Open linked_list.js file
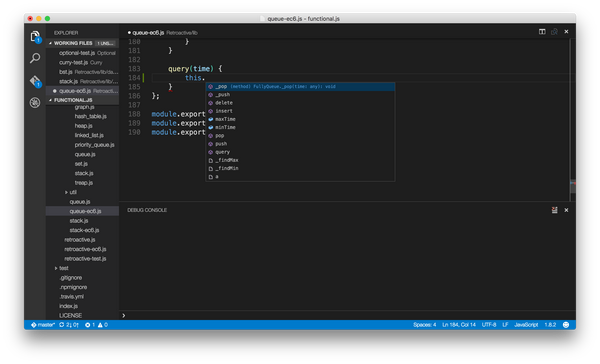Viewport: 600px width, 364px height. 89,135
